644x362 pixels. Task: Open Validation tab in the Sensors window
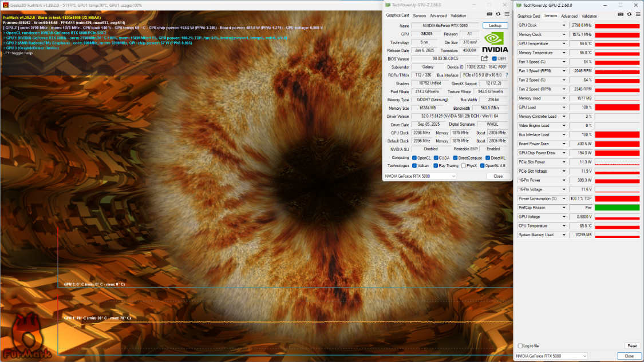tap(589, 16)
